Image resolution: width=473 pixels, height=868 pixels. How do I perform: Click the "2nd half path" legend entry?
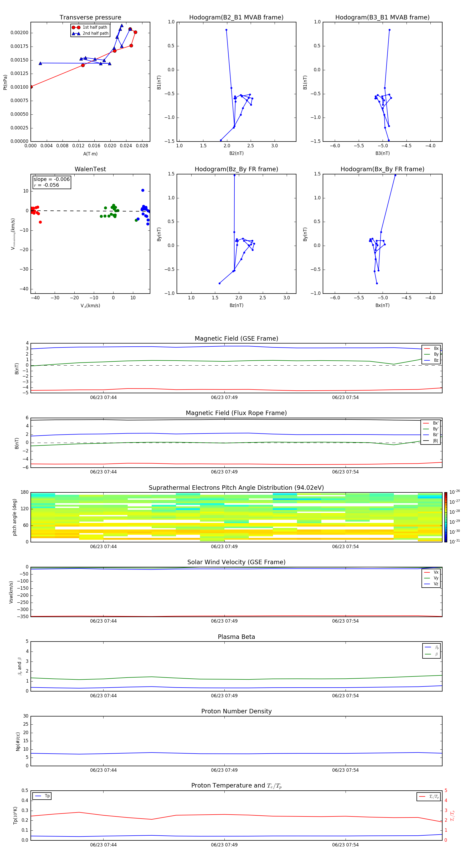(90, 33)
